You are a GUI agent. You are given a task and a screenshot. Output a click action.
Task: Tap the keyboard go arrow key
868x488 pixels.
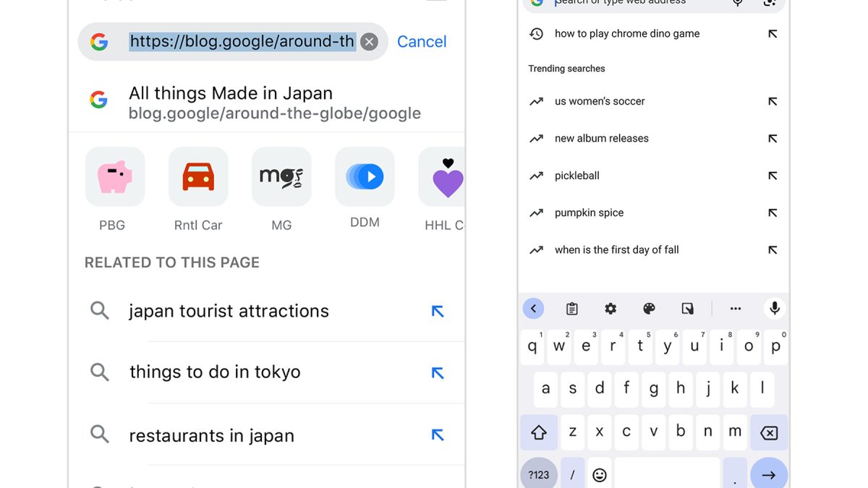769,474
